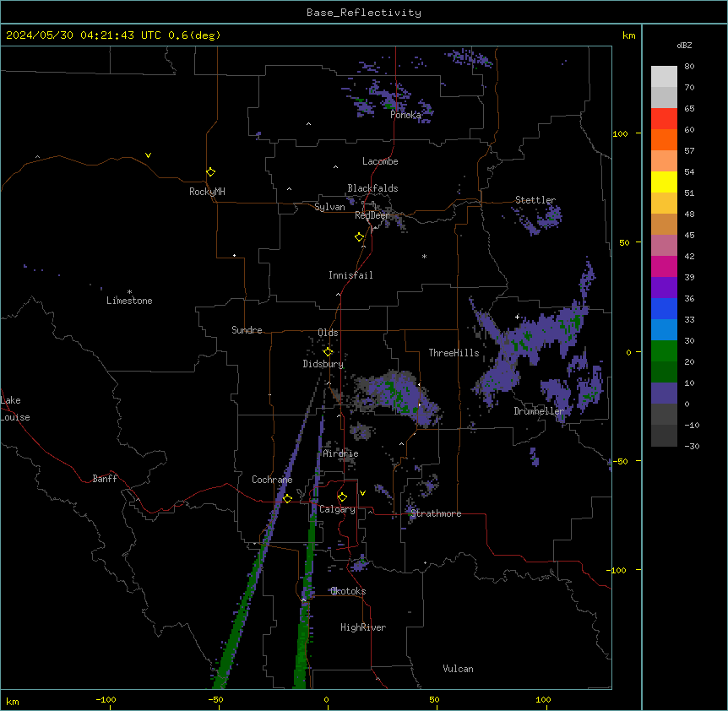Select the red 60–65 dBZ legend swatch

click(x=664, y=119)
